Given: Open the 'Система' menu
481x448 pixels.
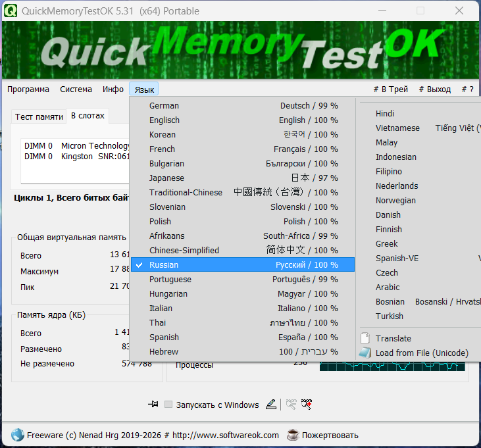Looking at the screenshot, I should coord(76,89).
